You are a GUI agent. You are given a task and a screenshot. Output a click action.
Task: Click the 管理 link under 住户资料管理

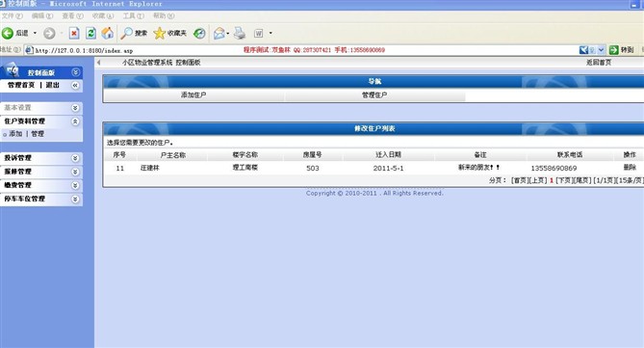(38, 134)
